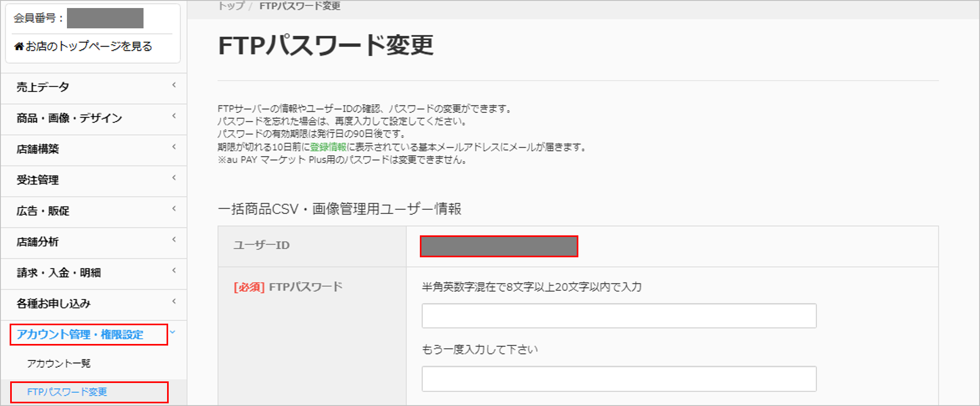Click the ユーザーID row label

(261, 246)
